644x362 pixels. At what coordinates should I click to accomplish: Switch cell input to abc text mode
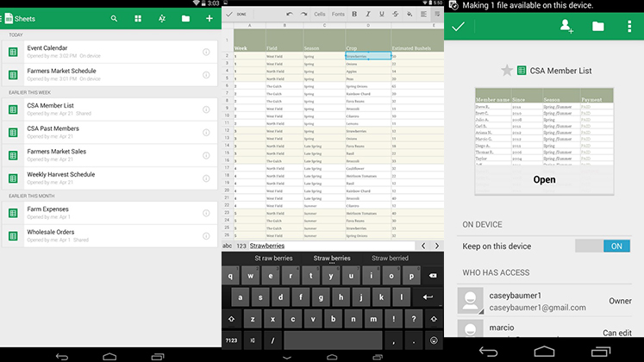tap(227, 246)
